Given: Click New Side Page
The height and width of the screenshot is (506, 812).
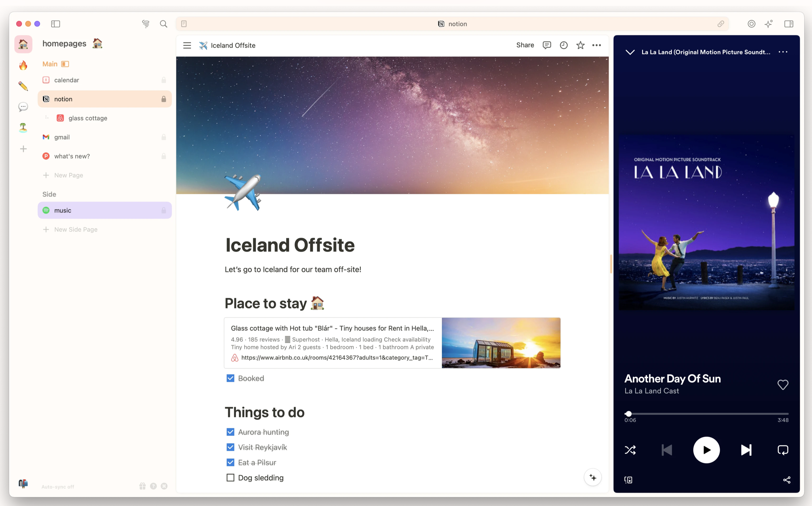Looking at the screenshot, I should click(x=76, y=230).
